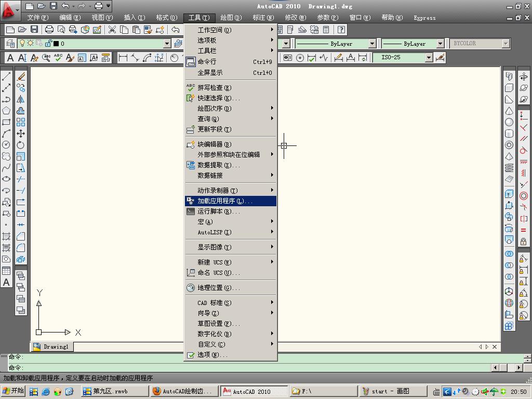Open the ByLayer linetype dropdown

pyautogui.click(x=372, y=44)
